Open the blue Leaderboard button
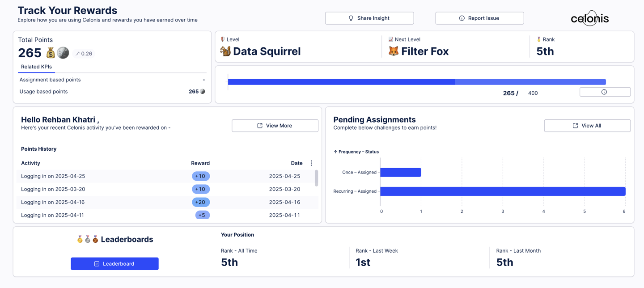This screenshot has height=288, width=644. point(114,264)
